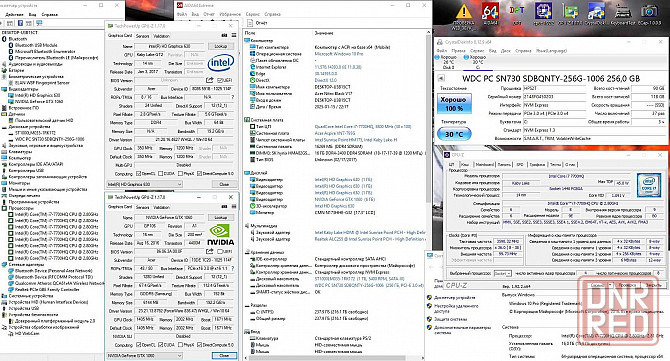Click Lookup button in Intel GPU-Z window
This screenshot has width=670, height=361.
220,46
